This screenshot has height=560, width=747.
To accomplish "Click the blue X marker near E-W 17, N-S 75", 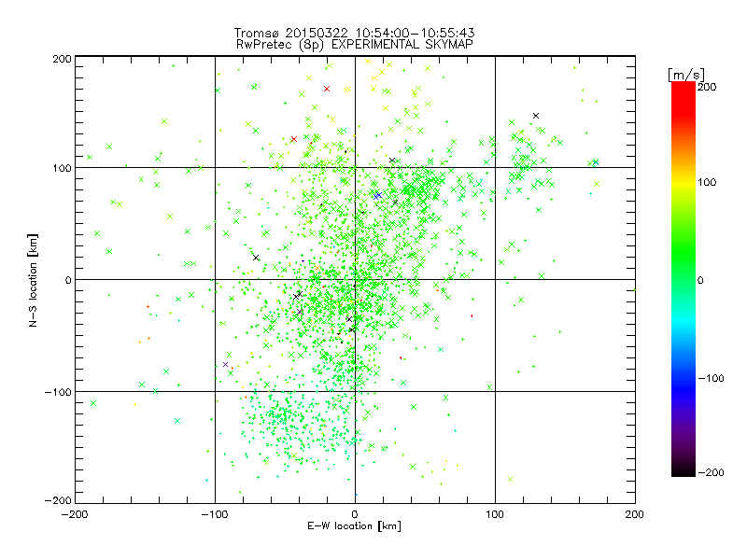I will (378, 196).
